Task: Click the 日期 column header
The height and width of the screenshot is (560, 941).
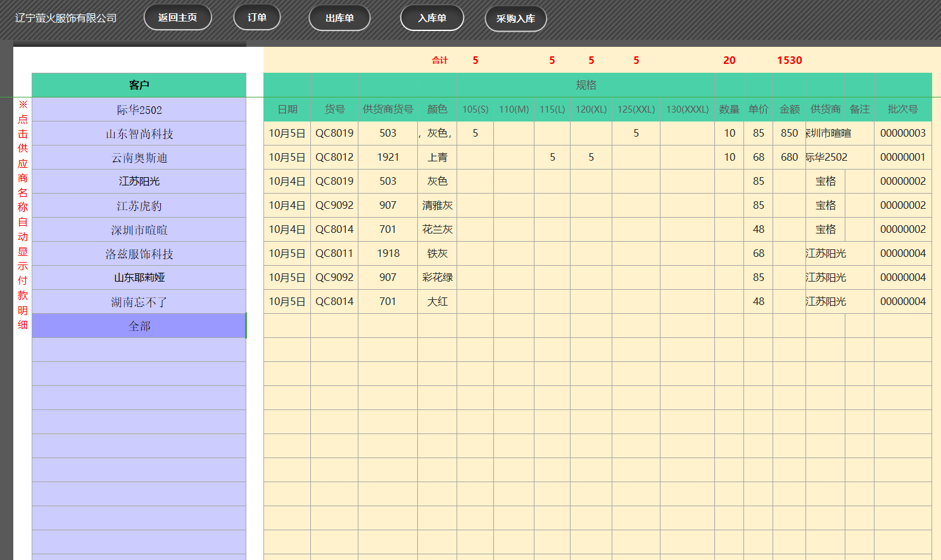Action: 287,109
